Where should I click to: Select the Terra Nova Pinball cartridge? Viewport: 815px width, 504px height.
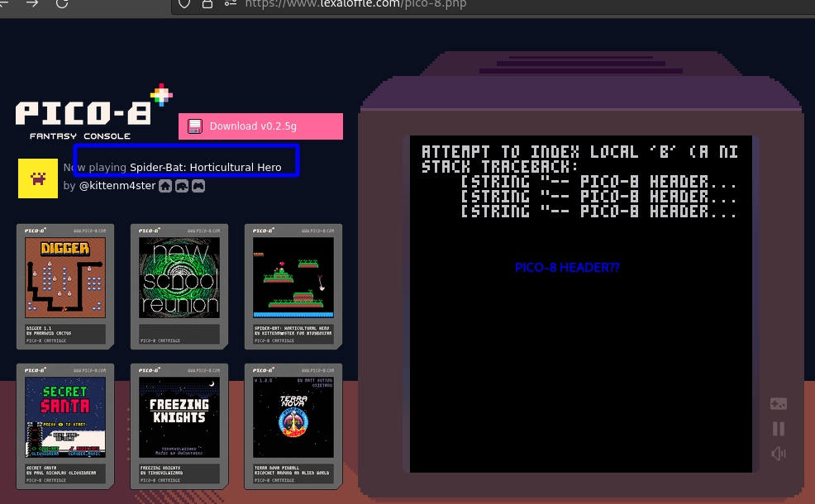pyautogui.click(x=293, y=426)
